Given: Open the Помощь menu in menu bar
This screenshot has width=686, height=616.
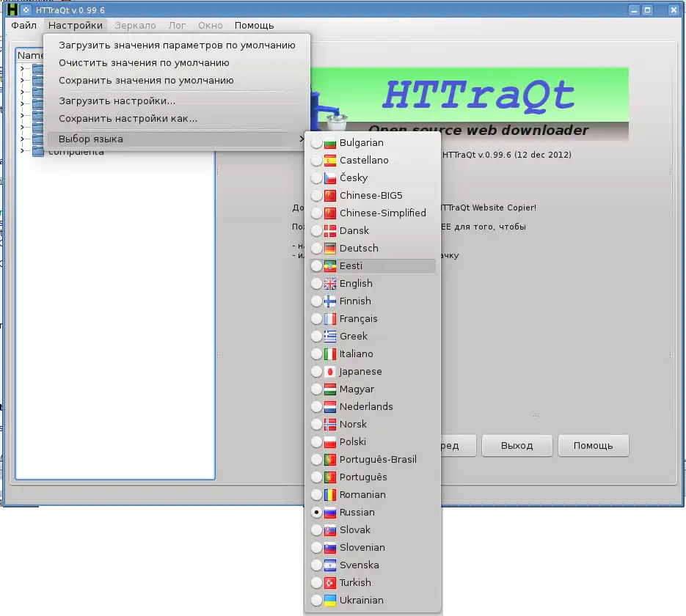Looking at the screenshot, I should pos(254,26).
